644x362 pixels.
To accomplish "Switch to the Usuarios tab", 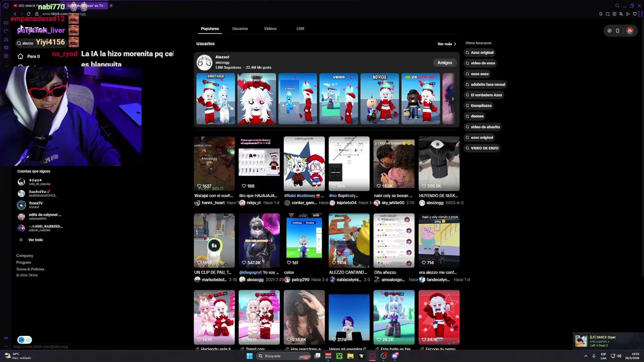I will click(240, 29).
